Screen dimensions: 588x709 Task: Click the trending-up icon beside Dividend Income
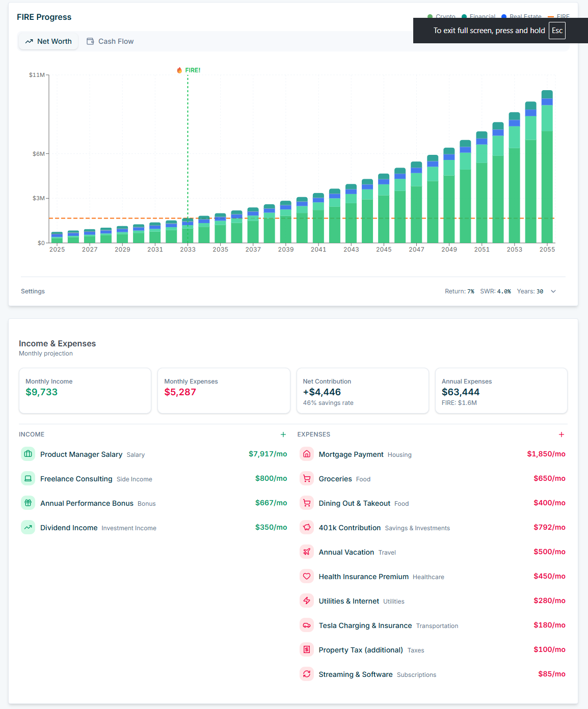click(28, 527)
